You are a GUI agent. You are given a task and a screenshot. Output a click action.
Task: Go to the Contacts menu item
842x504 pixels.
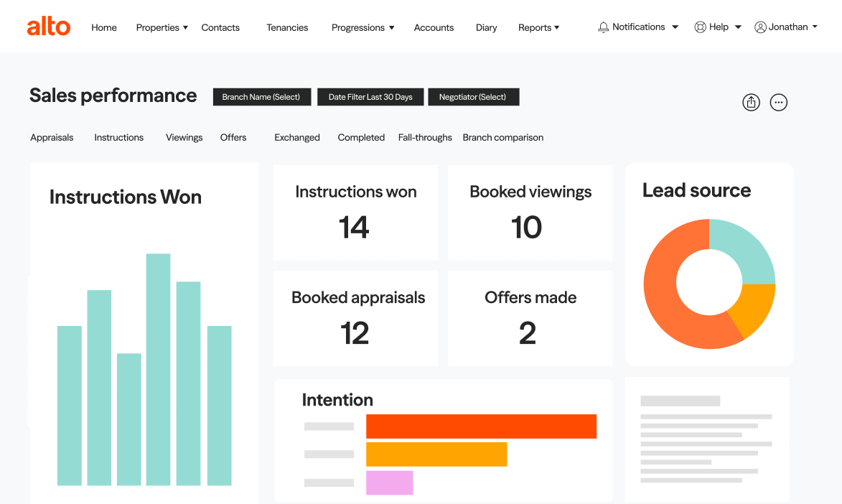(x=220, y=27)
